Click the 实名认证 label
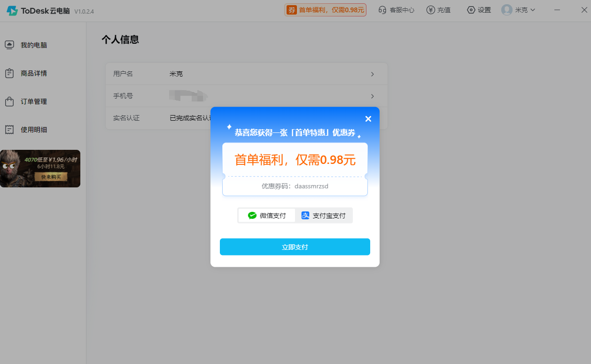The height and width of the screenshot is (364, 591). tap(126, 118)
